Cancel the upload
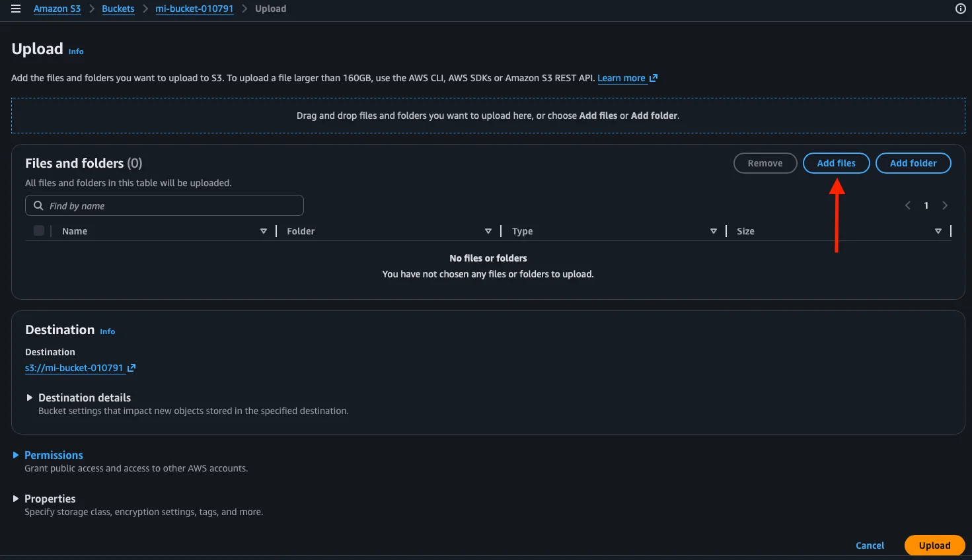The width and height of the screenshot is (972, 560). (870, 545)
